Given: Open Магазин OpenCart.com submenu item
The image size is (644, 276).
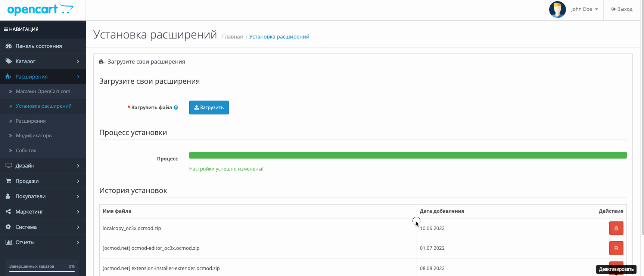Looking at the screenshot, I should click(43, 91).
